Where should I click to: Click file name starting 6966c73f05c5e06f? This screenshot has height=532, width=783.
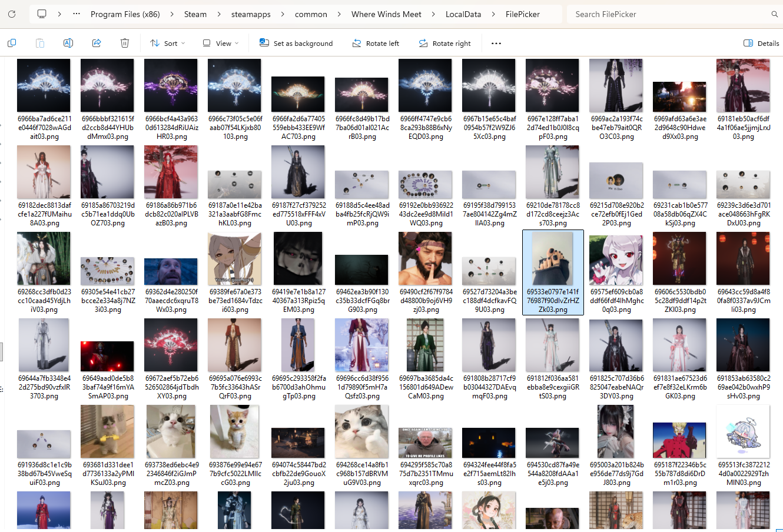tap(235, 128)
